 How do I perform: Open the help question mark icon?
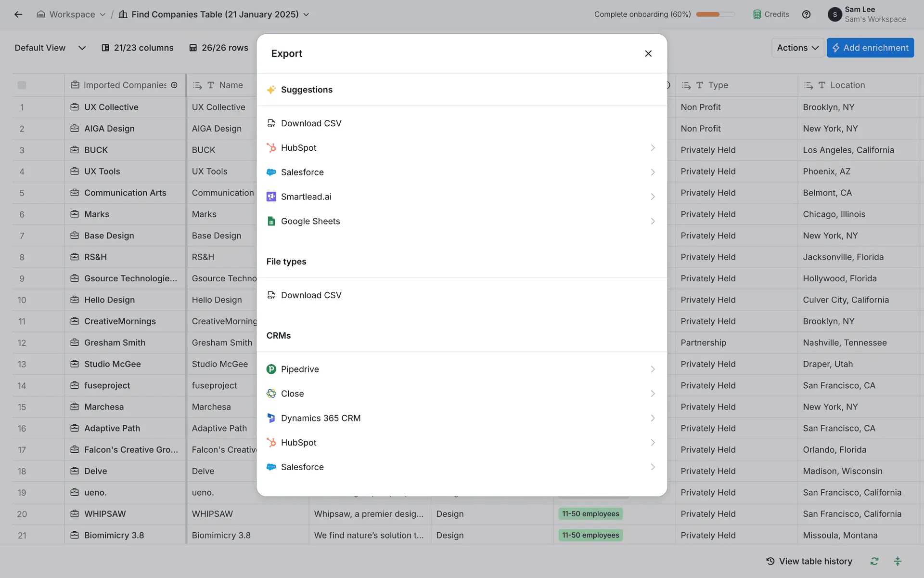coord(806,14)
